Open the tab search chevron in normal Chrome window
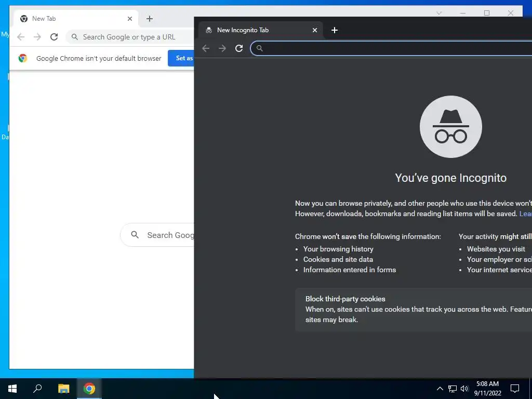Viewport: 532px width, 399px height. 438,13
